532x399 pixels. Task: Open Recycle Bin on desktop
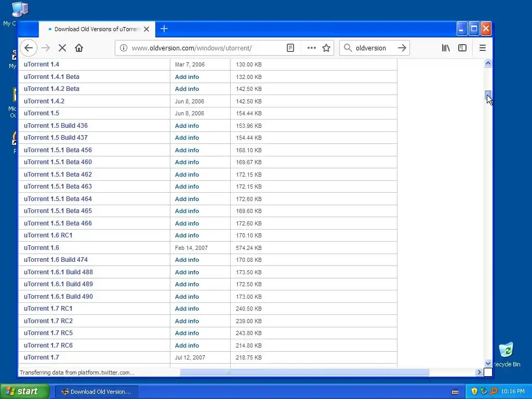point(506,354)
